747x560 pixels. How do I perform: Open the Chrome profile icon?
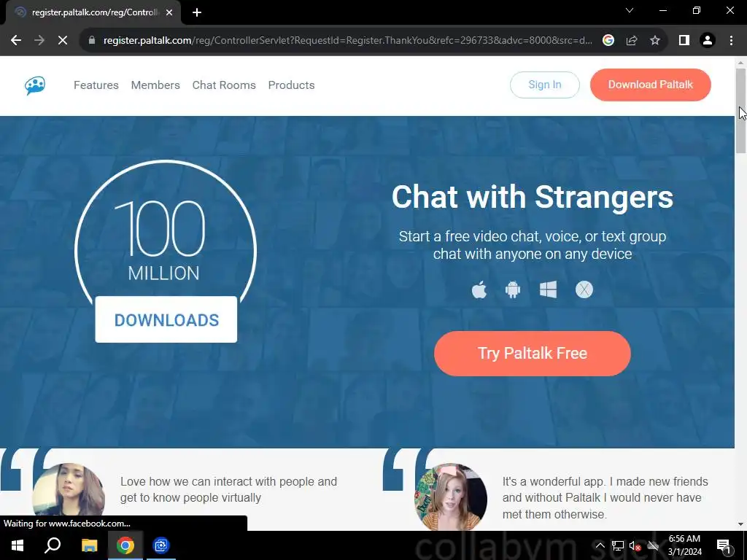(x=708, y=41)
